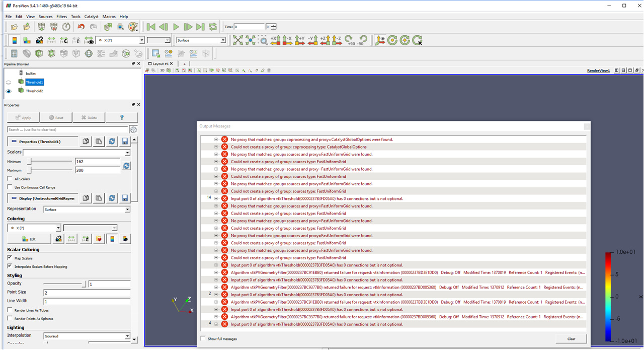Expand the first No proxy matches message
644x350 pixels.
coord(216,139)
